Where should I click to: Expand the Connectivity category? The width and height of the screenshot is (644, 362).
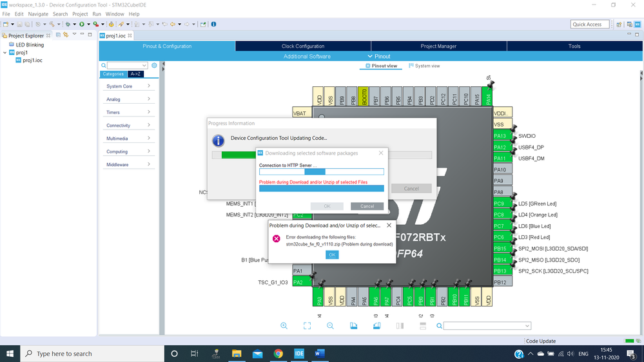128,125
